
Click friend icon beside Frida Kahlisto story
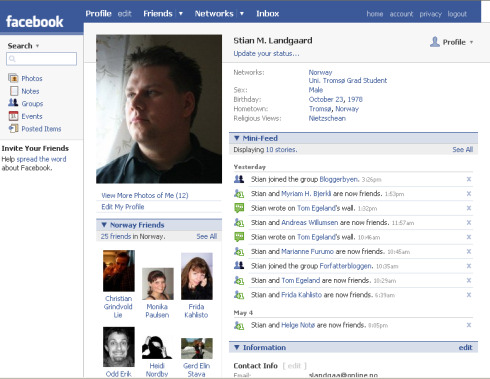[x=239, y=295]
